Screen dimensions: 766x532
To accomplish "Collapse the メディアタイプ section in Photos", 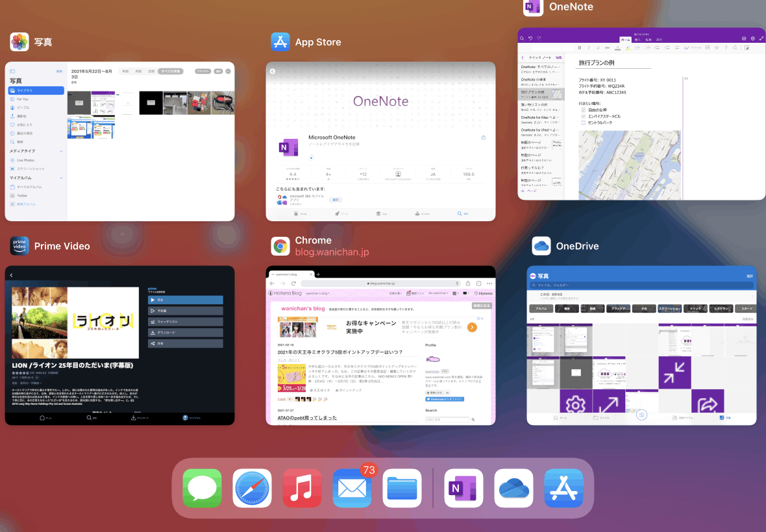I will [x=61, y=151].
